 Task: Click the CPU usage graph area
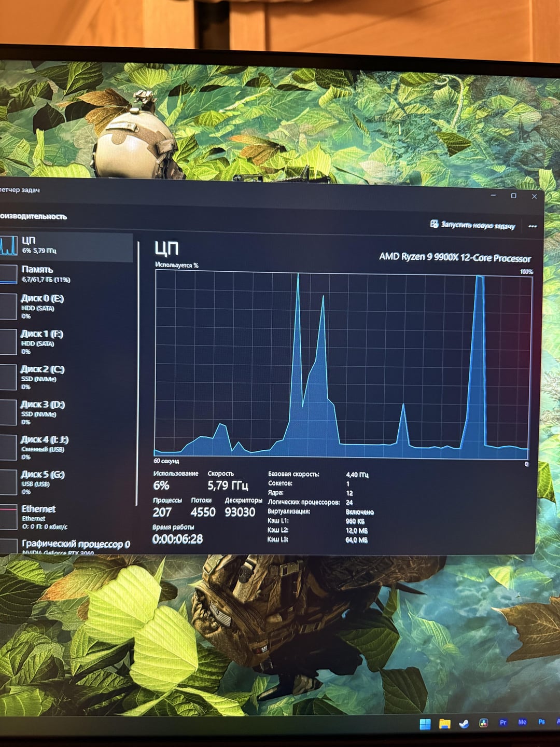(343, 365)
